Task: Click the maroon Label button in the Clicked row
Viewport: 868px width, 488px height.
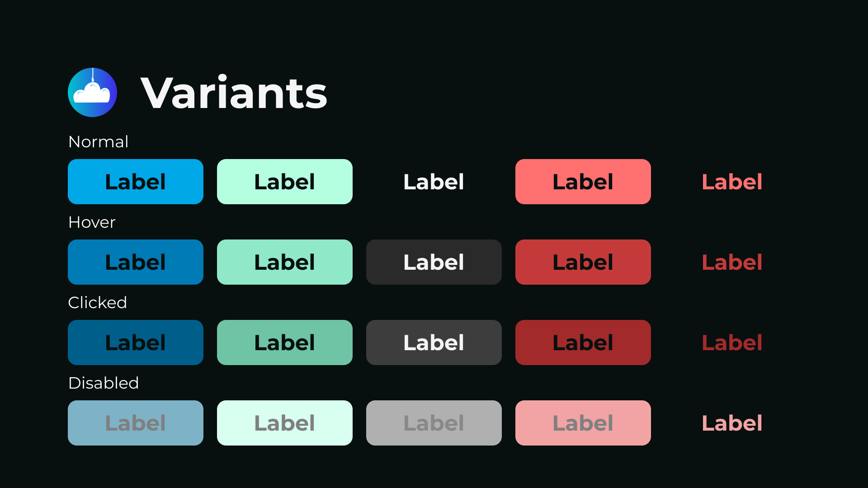Action: pyautogui.click(x=583, y=343)
